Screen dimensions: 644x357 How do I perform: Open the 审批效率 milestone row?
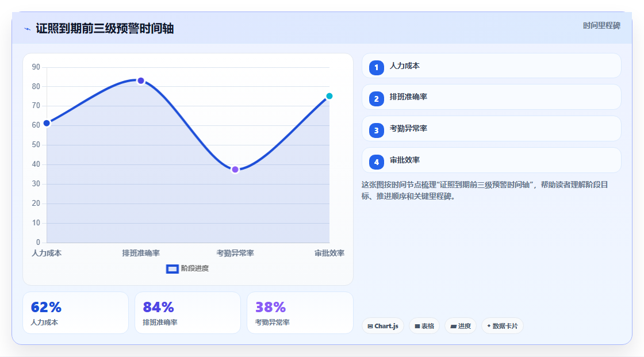pos(491,160)
